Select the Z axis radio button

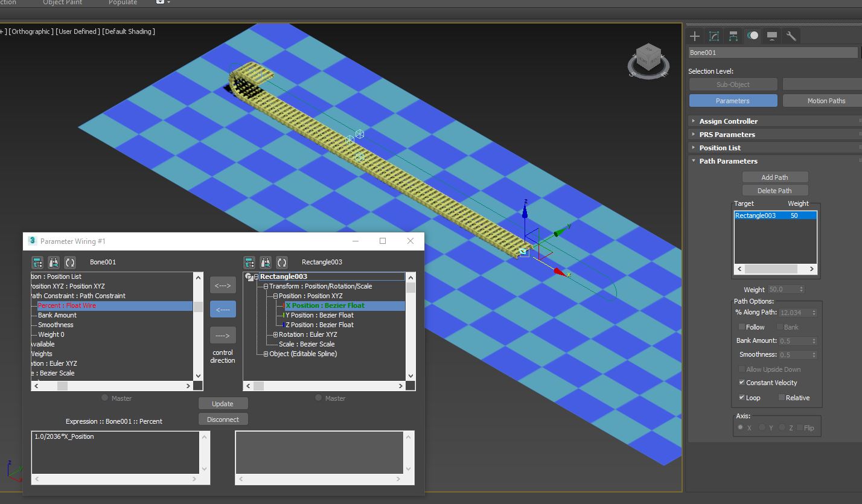(x=782, y=427)
